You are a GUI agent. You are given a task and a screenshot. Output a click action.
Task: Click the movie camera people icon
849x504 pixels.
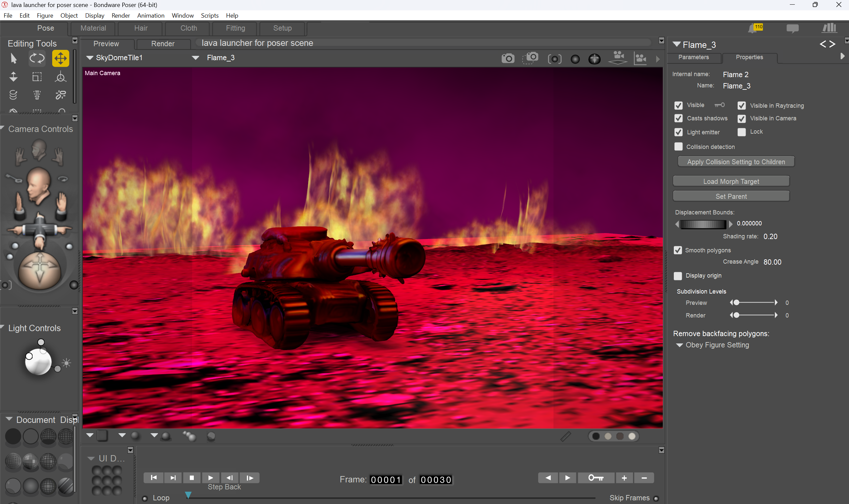[x=641, y=59]
